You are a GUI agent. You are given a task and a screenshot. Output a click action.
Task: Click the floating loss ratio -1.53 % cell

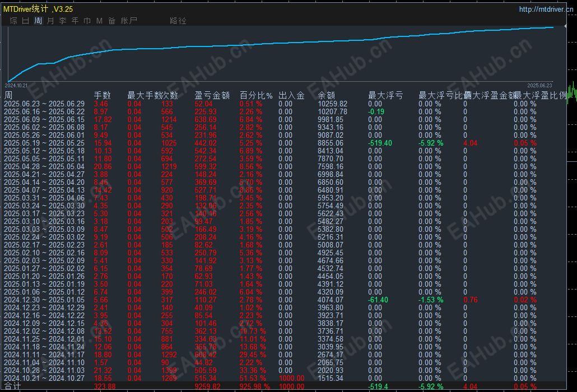431,300
